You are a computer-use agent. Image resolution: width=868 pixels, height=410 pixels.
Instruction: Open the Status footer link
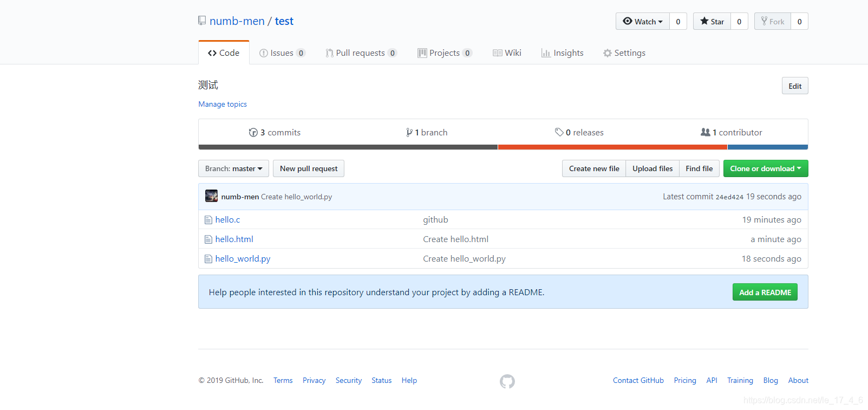click(382, 380)
